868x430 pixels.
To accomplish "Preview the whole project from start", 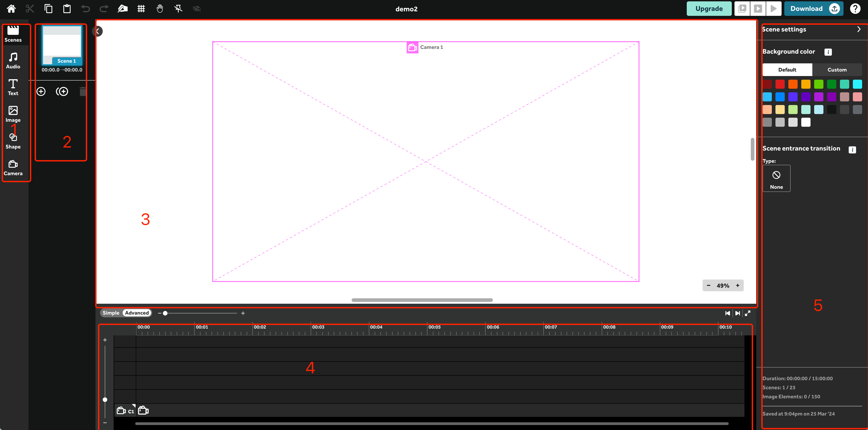I will tap(742, 9).
